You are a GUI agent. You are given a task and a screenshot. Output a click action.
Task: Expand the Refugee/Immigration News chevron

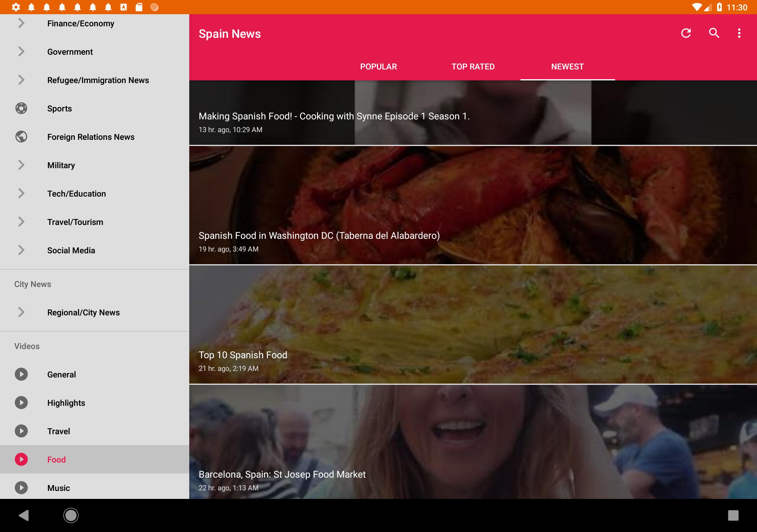21,80
